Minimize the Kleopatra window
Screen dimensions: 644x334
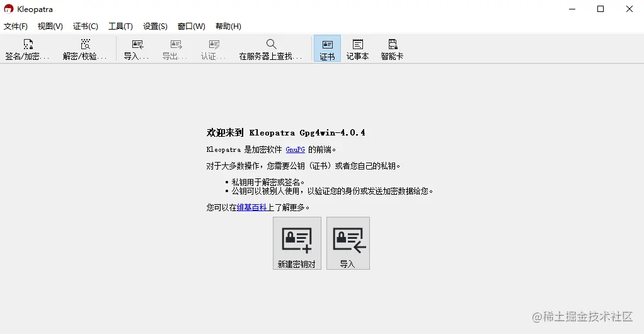pyautogui.click(x=572, y=9)
